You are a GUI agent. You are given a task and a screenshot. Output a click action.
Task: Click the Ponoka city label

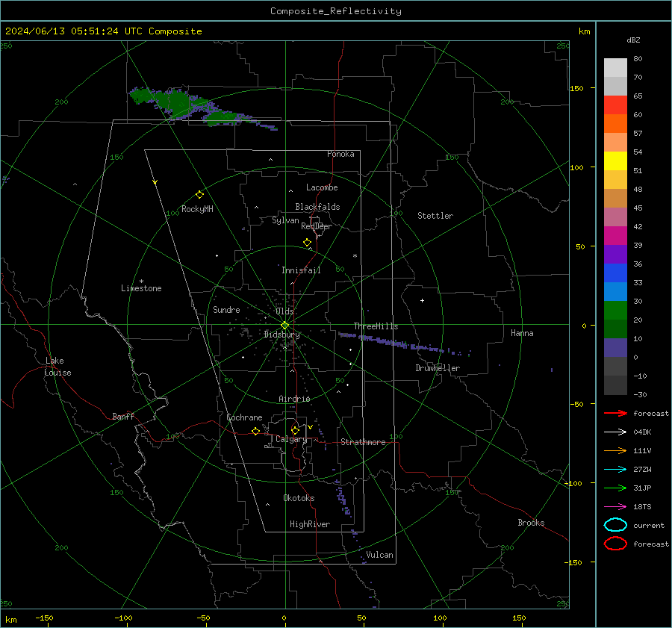pyautogui.click(x=340, y=154)
